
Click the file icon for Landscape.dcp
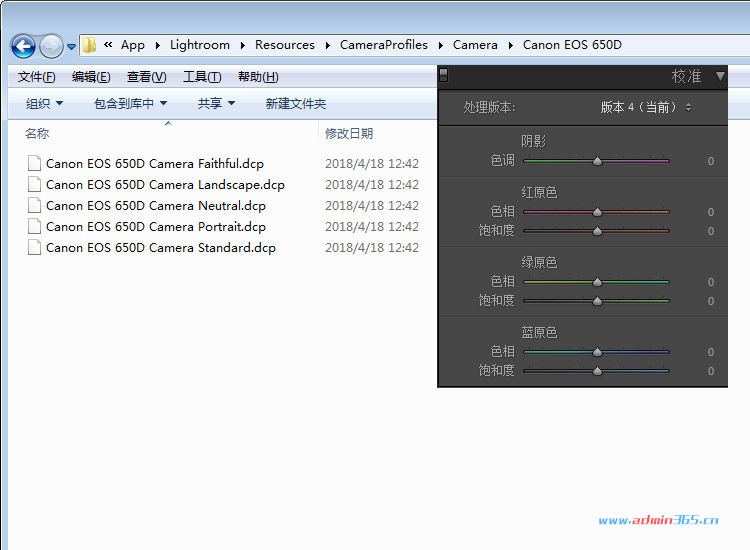click(x=34, y=184)
